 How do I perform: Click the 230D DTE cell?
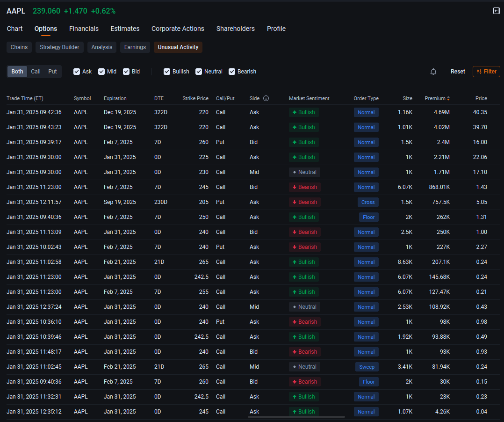[161, 202]
